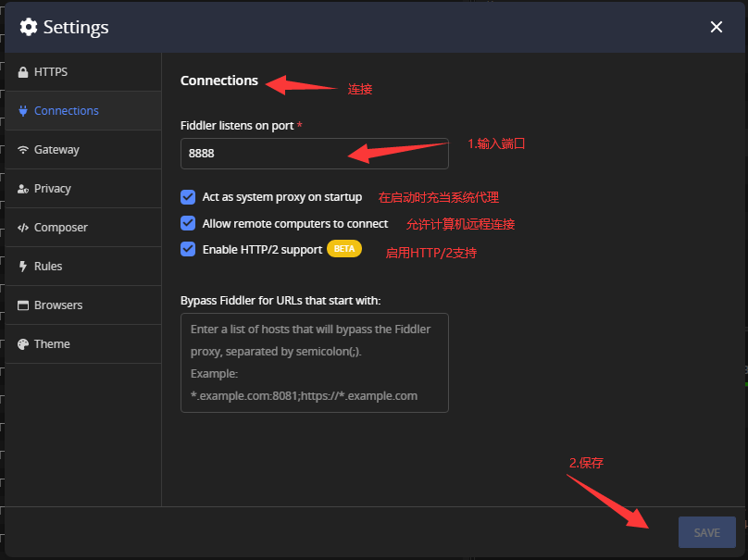Click the Bypass Fiddler URLs text area
The image size is (748, 560).
315,363
